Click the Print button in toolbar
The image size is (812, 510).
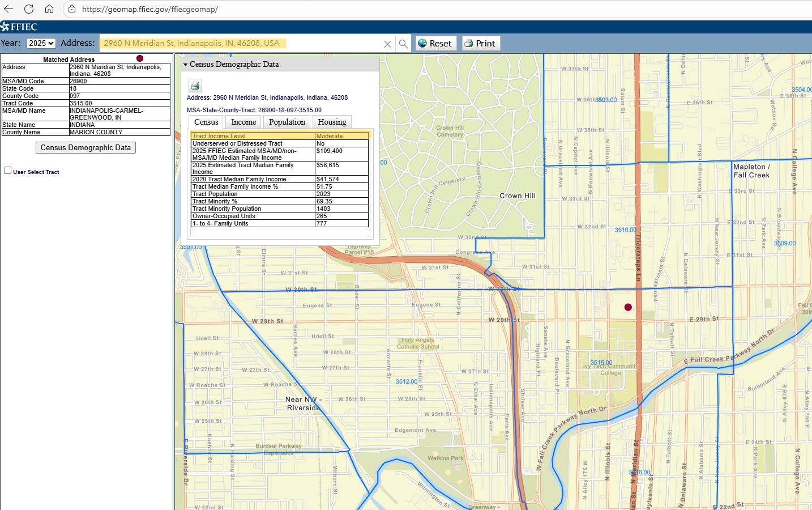point(480,43)
